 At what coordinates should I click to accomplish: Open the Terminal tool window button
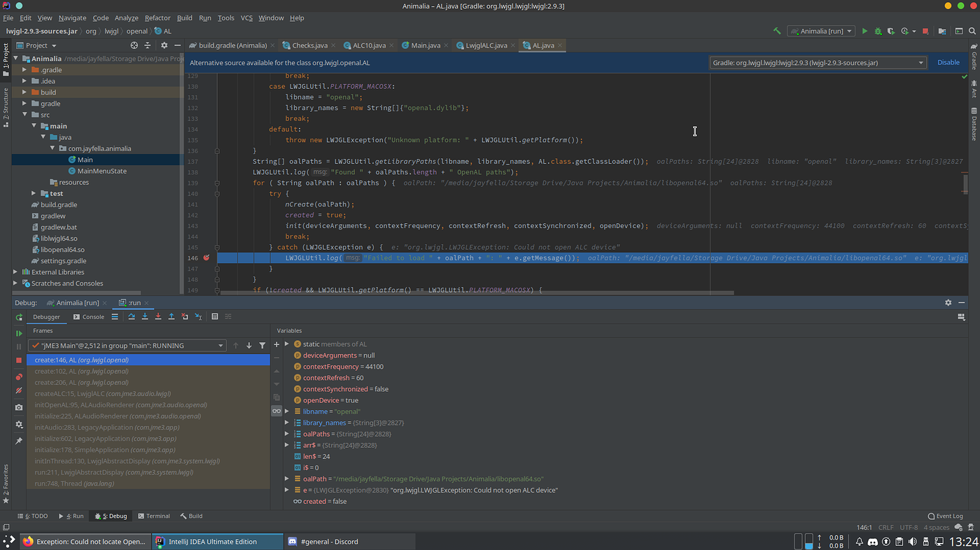[153, 516]
